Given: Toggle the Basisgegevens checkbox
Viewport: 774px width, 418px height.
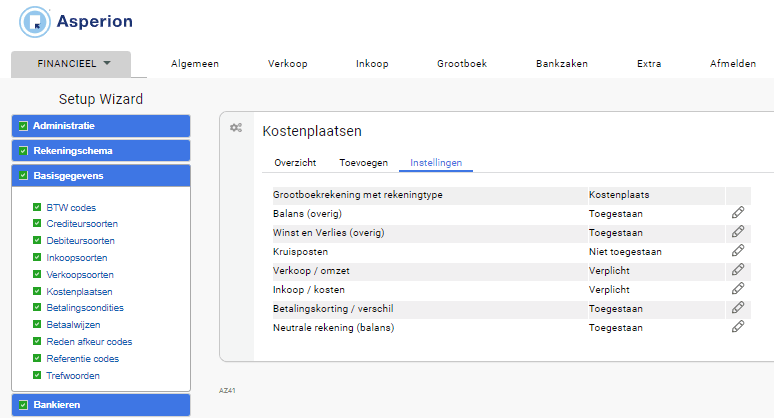Looking at the screenshot, I should point(23,175).
